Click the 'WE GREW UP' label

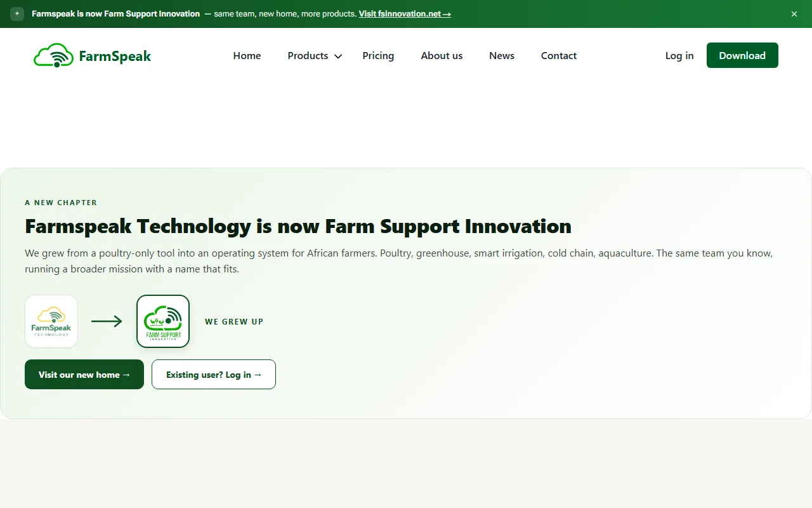[234, 322]
